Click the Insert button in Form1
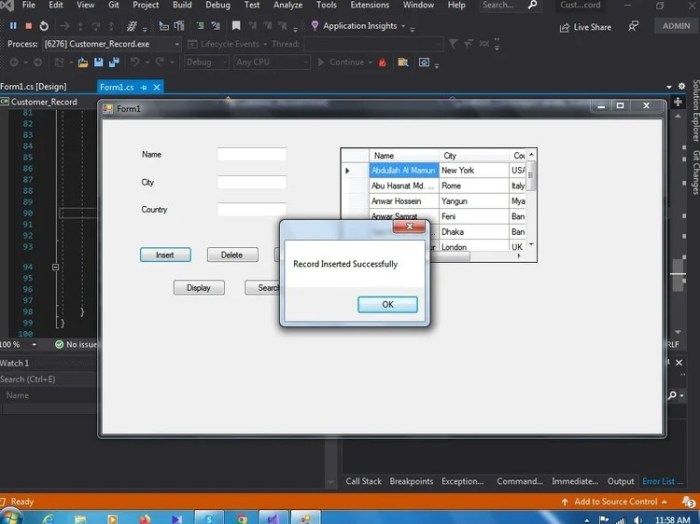Viewport: 700px width, 524px height. 165,255
